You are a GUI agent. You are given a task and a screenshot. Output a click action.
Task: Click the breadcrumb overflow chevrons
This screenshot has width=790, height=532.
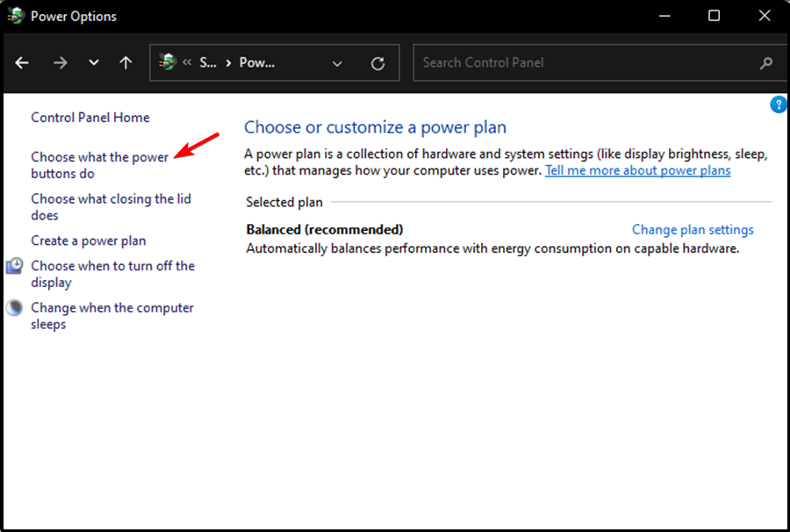click(x=189, y=62)
